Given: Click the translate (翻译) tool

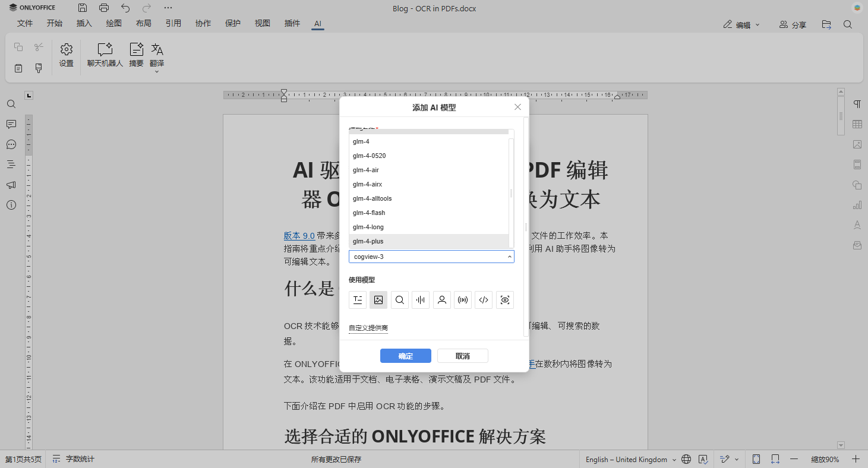Looking at the screenshot, I should 157,53.
